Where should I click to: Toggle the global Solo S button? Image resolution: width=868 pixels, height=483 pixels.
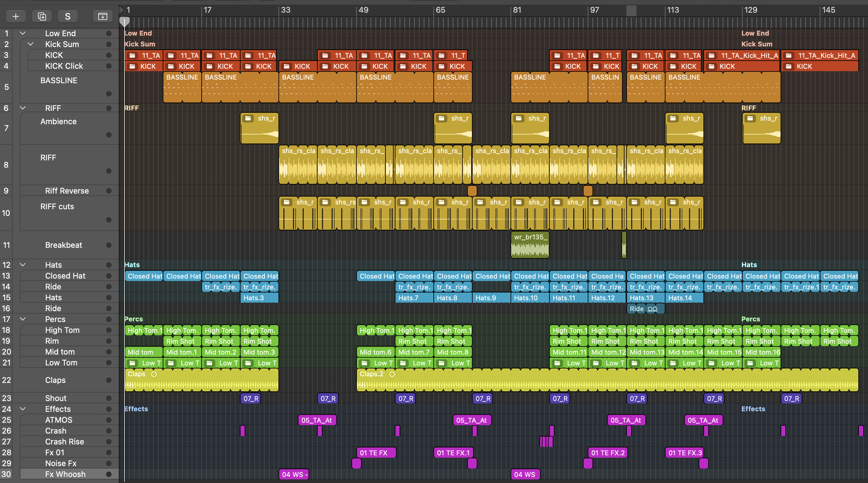pos(68,16)
